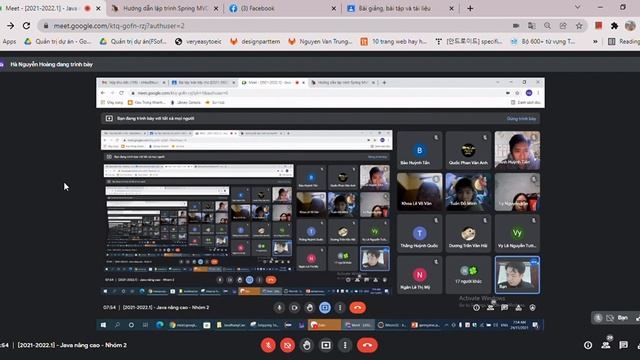
Task: Open Meet more options menu
Action: (345, 345)
